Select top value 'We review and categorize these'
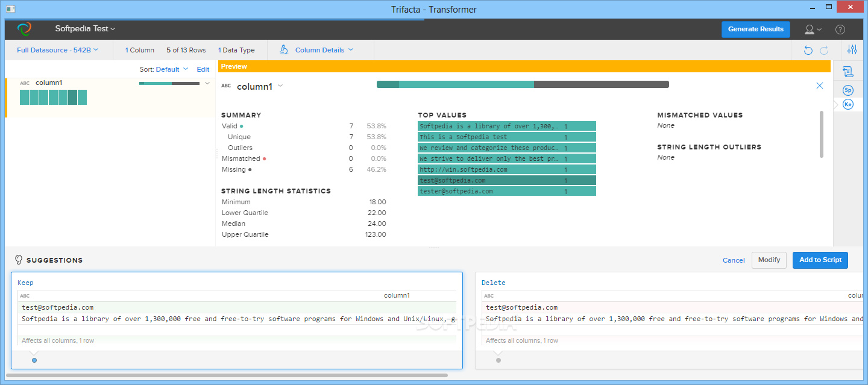The height and width of the screenshot is (385, 868). tap(507, 148)
